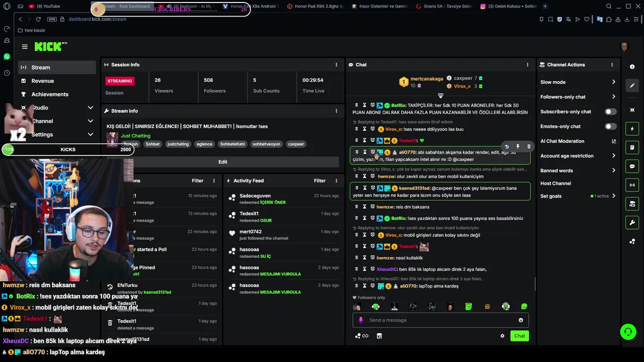644x362 pixels.
Task: Reply to the highlighted aliO770 message
Action: (507, 147)
